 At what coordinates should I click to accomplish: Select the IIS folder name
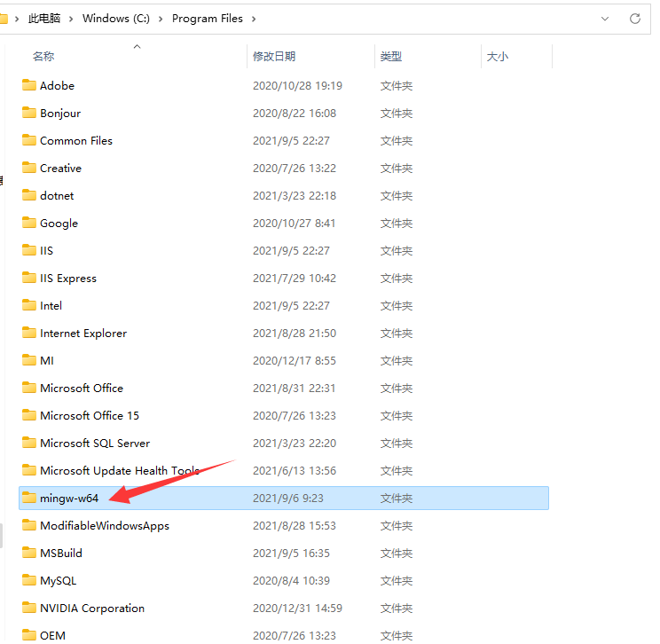[x=46, y=251]
